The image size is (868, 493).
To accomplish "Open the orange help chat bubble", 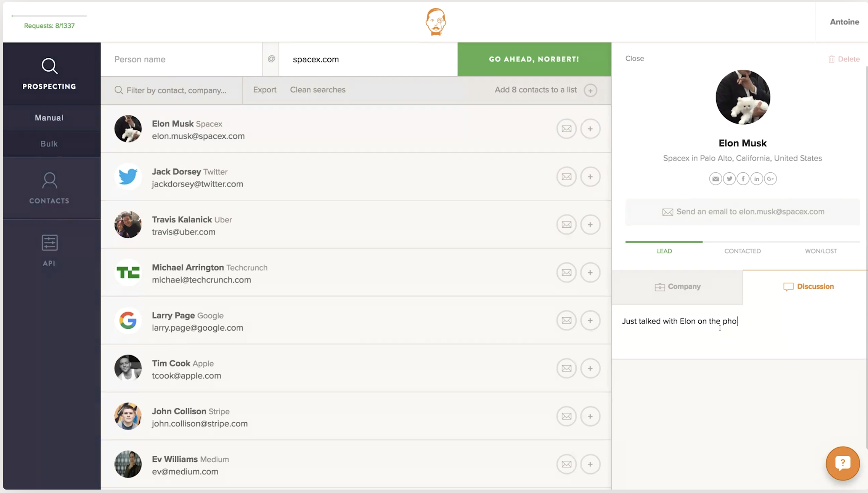I will click(x=843, y=463).
